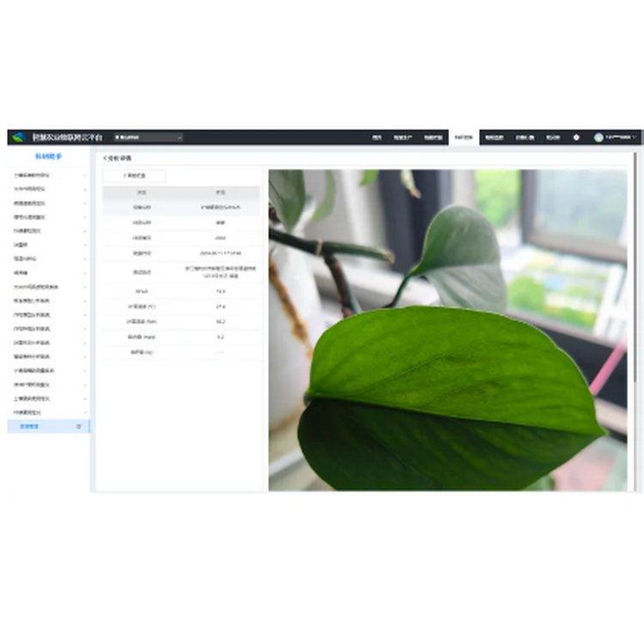
Task: Go to the first top navigation tab 首页
Action: pos(377,137)
